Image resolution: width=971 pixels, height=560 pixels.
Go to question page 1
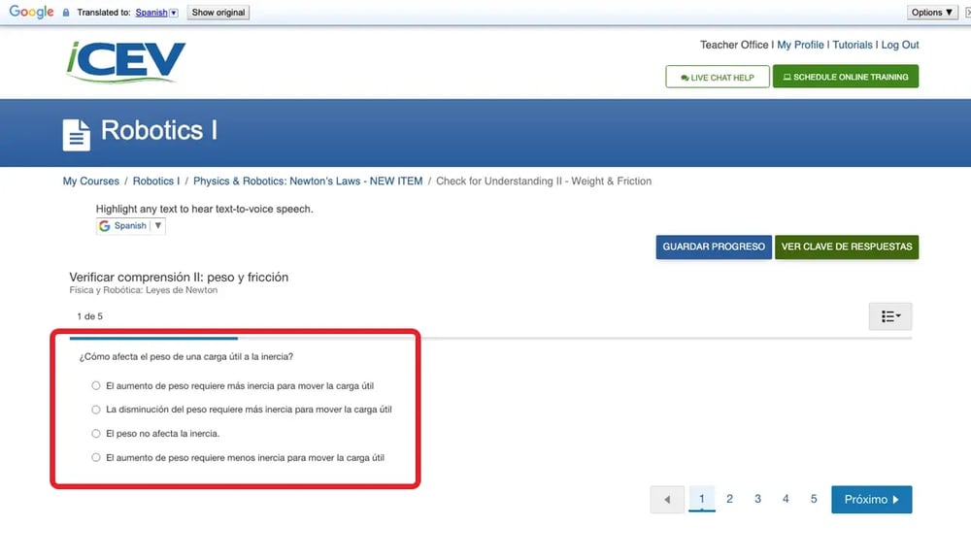(x=702, y=499)
